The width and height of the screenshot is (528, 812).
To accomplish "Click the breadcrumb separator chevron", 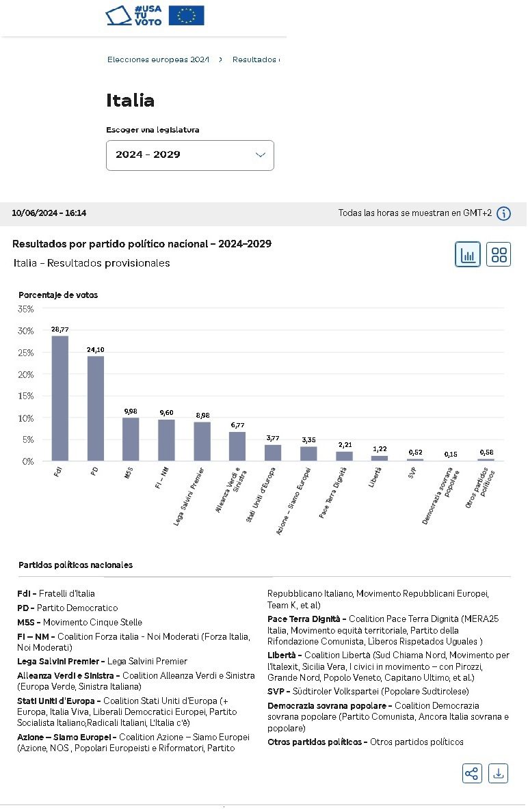I will 221,59.
